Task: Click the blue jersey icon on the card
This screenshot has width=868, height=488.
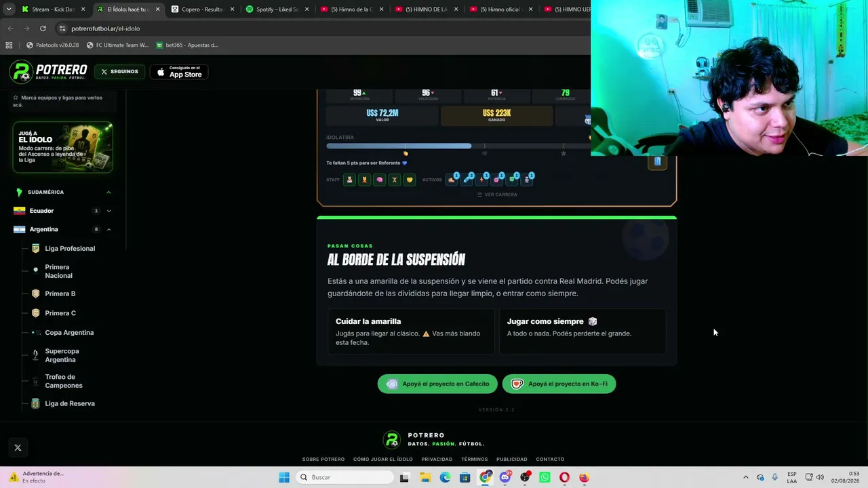Action: coord(657,161)
